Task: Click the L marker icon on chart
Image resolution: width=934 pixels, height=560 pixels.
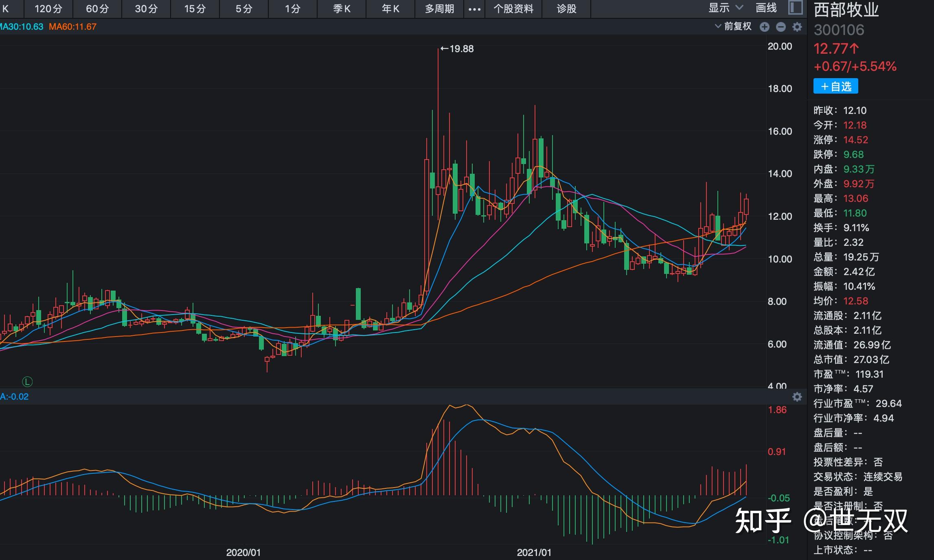Action: pyautogui.click(x=27, y=382)
